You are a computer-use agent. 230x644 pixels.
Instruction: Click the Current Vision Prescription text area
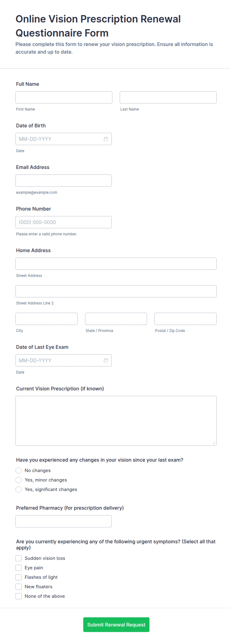[x=116, y=421]
